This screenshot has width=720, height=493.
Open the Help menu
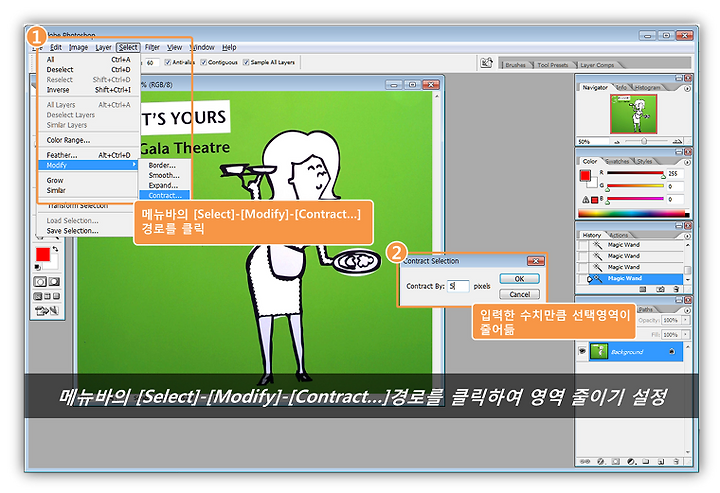point(229,47)
